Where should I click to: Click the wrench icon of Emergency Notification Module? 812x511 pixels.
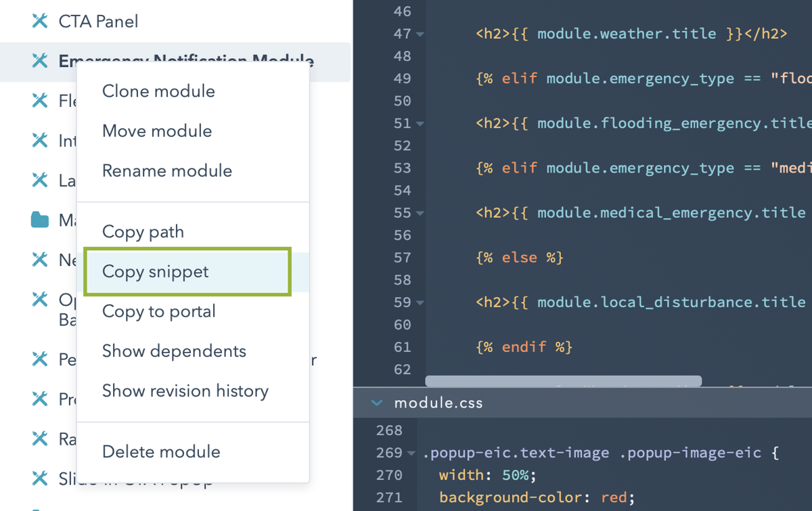pyautogui.click(x=40, y=61)
